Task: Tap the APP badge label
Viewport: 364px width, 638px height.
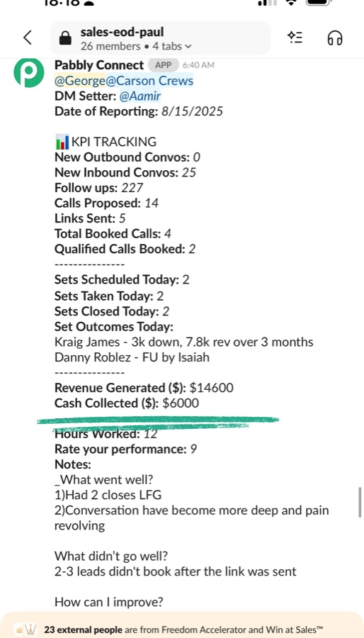Action: tap(164, 65)
